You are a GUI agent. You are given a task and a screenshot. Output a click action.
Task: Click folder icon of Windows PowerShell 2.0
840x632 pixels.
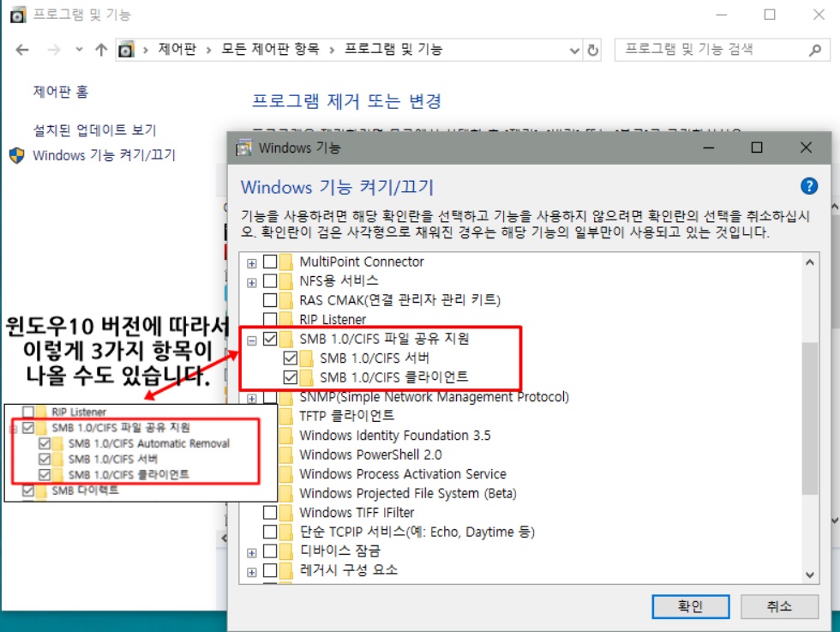point(286,454)
